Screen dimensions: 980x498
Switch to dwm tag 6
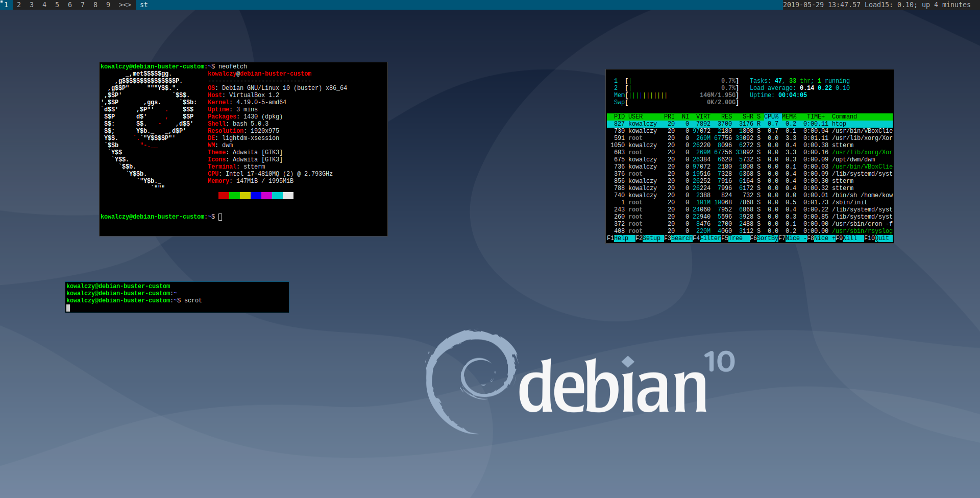[70, 5]
